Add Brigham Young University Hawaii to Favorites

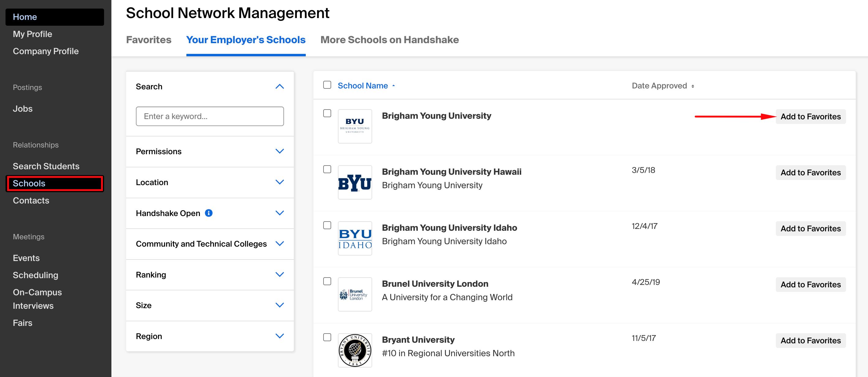click(x=810, y=173)
